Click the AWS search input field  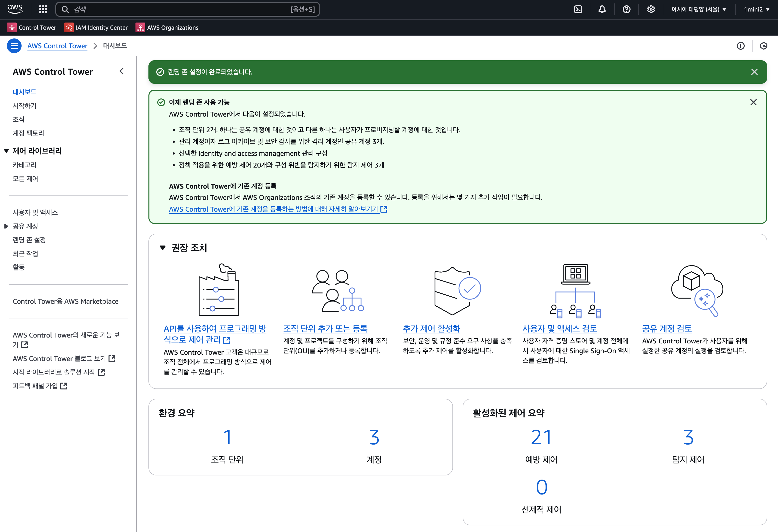coord(181,9)
